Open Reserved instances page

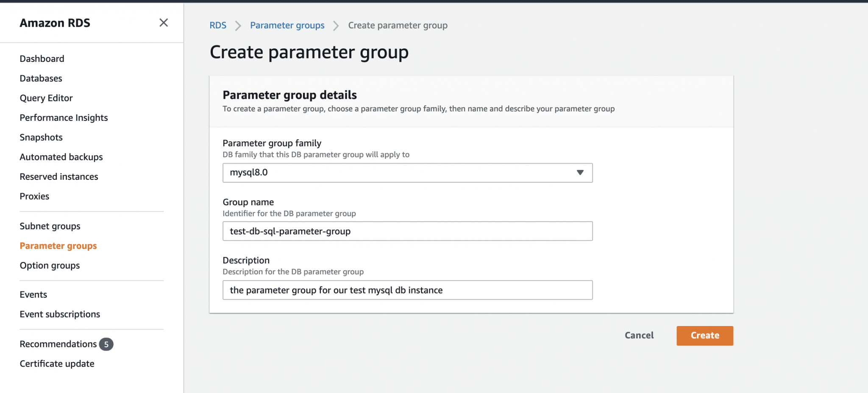(59, 177)
